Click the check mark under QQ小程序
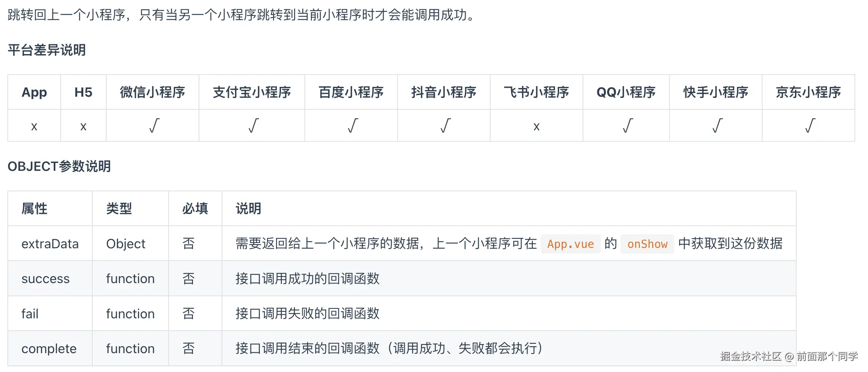This screenshot has width=868, height=372. [627, 126]
